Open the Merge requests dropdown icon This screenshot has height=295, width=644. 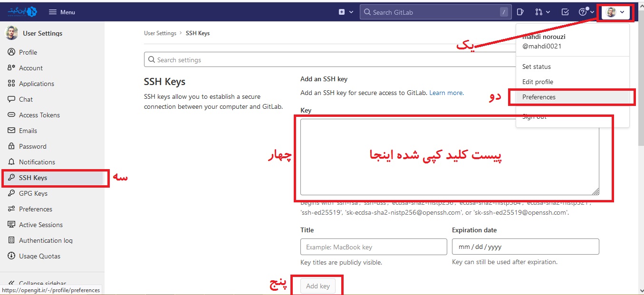[542, 12]
